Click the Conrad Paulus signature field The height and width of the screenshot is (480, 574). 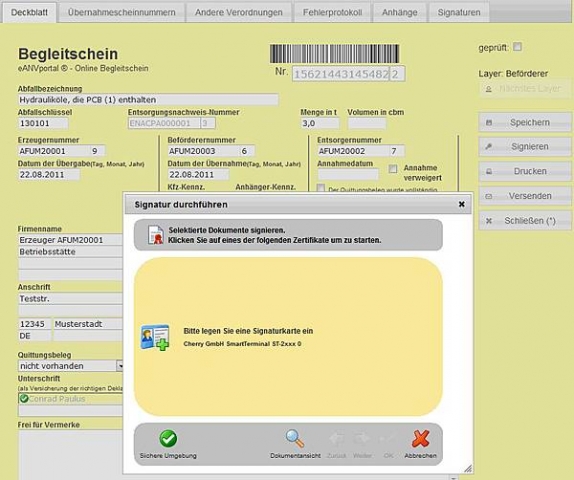70,399
